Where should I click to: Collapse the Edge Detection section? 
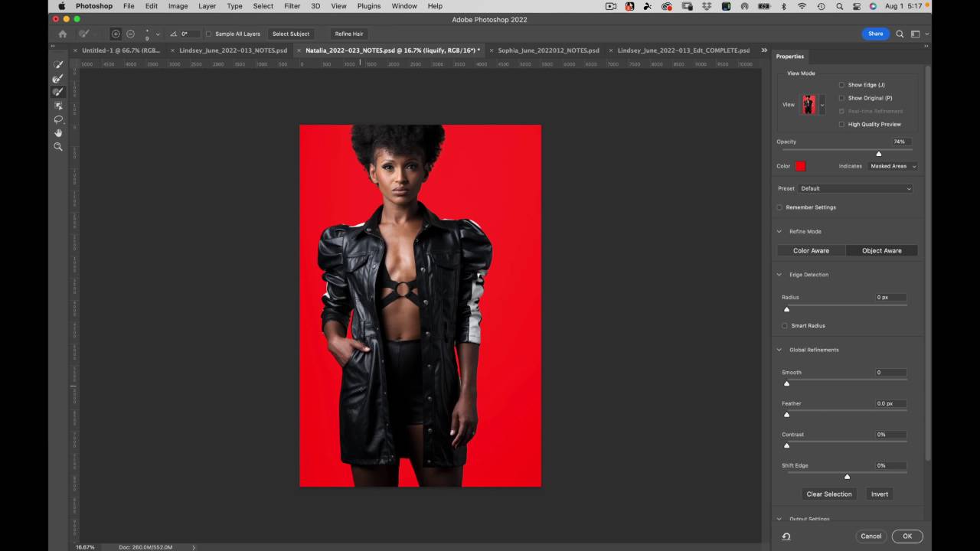point(779,275)
